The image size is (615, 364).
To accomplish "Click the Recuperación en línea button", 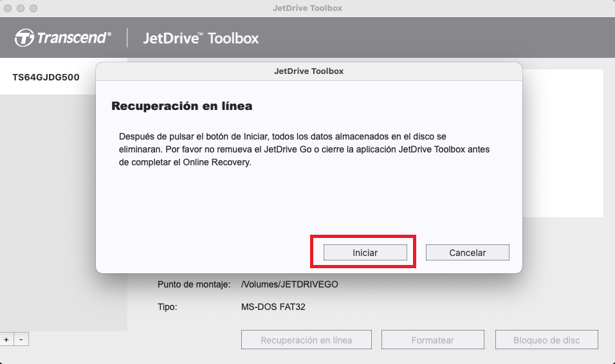I will pos(306,340).
